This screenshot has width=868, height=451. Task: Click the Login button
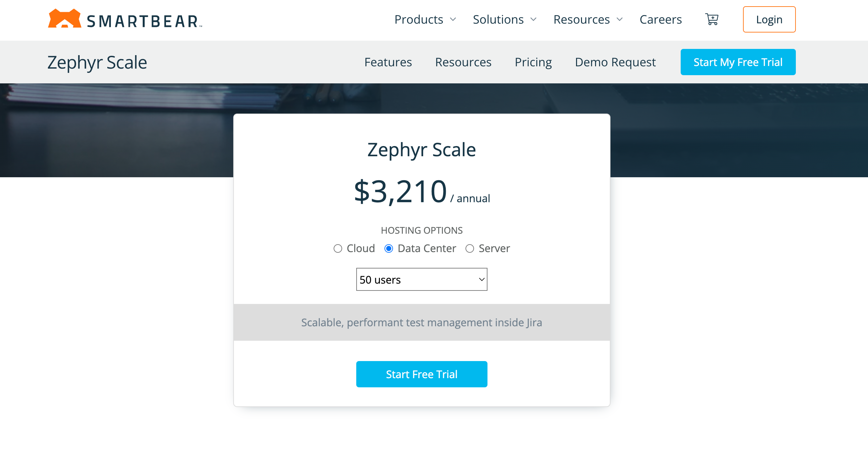point(769,19)
